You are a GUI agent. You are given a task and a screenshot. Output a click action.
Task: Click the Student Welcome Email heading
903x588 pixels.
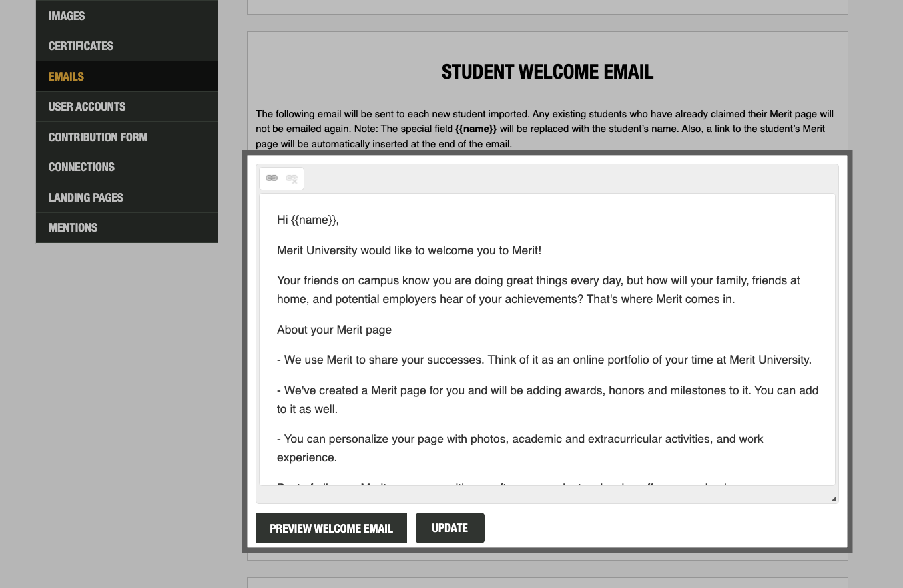[547, 71]
